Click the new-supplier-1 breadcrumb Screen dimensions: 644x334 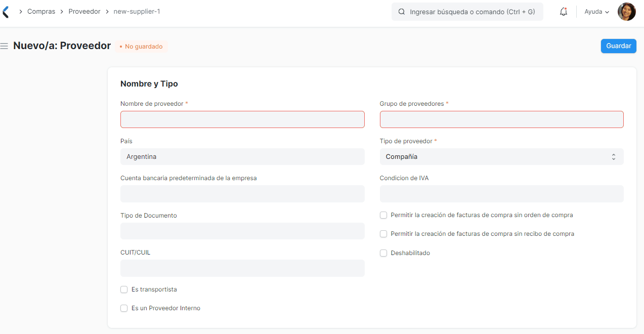click(x=137, y=11)
